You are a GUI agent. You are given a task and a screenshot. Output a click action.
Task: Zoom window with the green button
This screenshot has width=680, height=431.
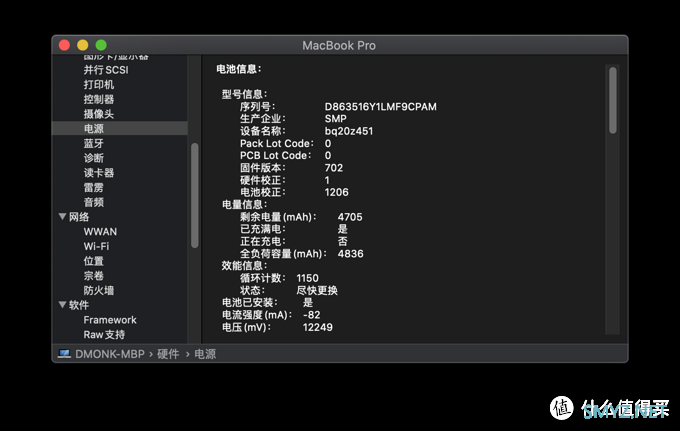tap(101, 45)
